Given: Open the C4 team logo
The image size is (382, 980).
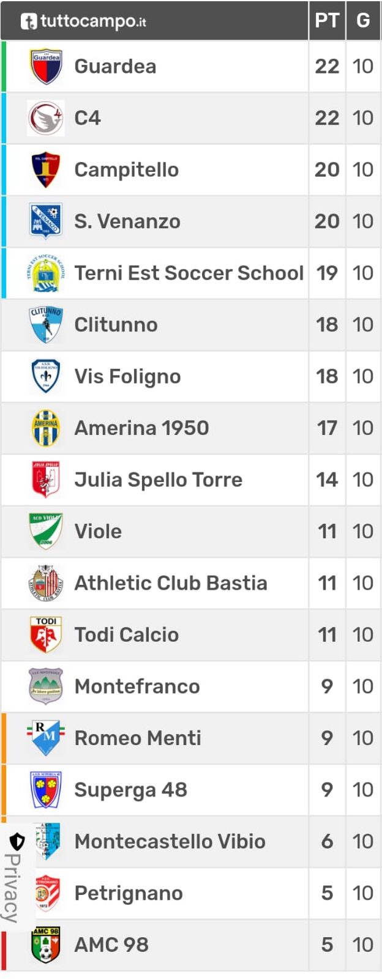Looking at the screenshot, I should click(46, 118).
